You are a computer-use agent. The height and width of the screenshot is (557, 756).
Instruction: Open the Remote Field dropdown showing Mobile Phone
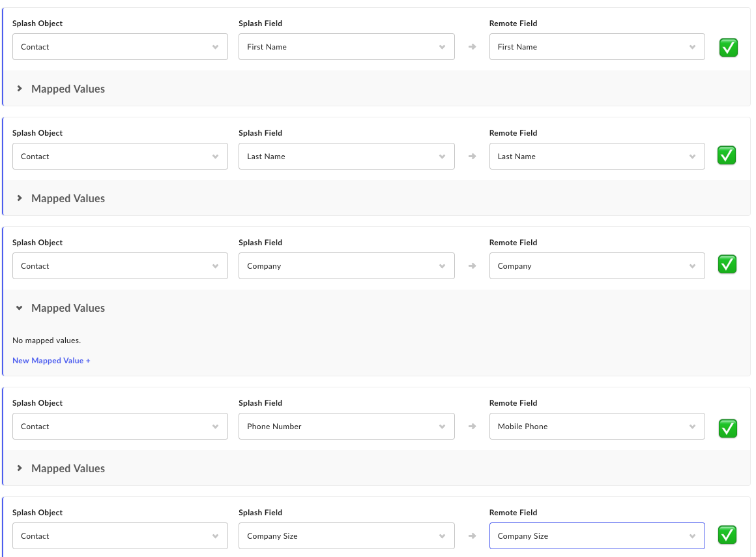[x=597, y=426]
